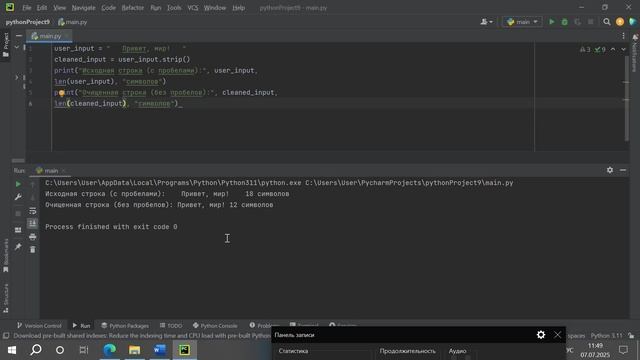Viewport: 640px width, 360px height.
Task: Open Microsoft Edge from taskbar
Action: pyautogui.click(x=109, y=350)
